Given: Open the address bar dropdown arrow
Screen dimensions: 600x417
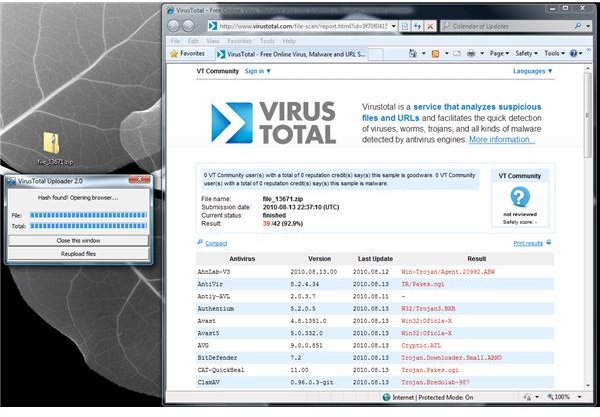Looking at the screenshot, I should pyautogui.click(x=393, y=26).
